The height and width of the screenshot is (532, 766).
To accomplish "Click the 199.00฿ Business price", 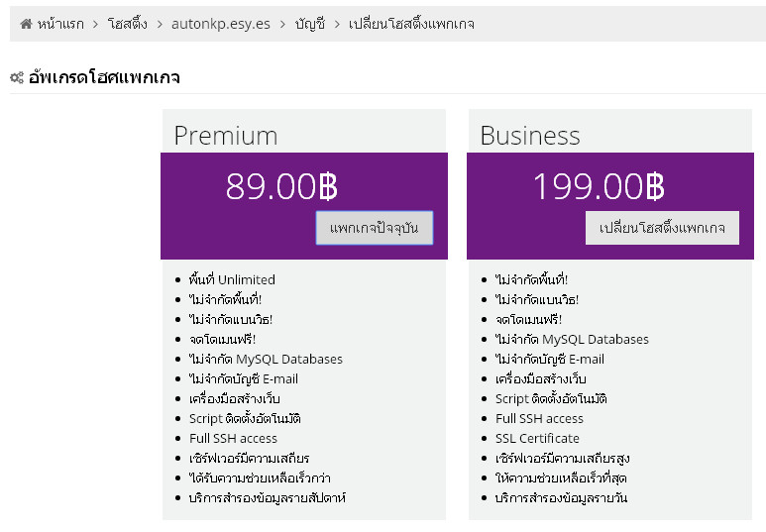I will pyautogui.click(x=598, y=186).
